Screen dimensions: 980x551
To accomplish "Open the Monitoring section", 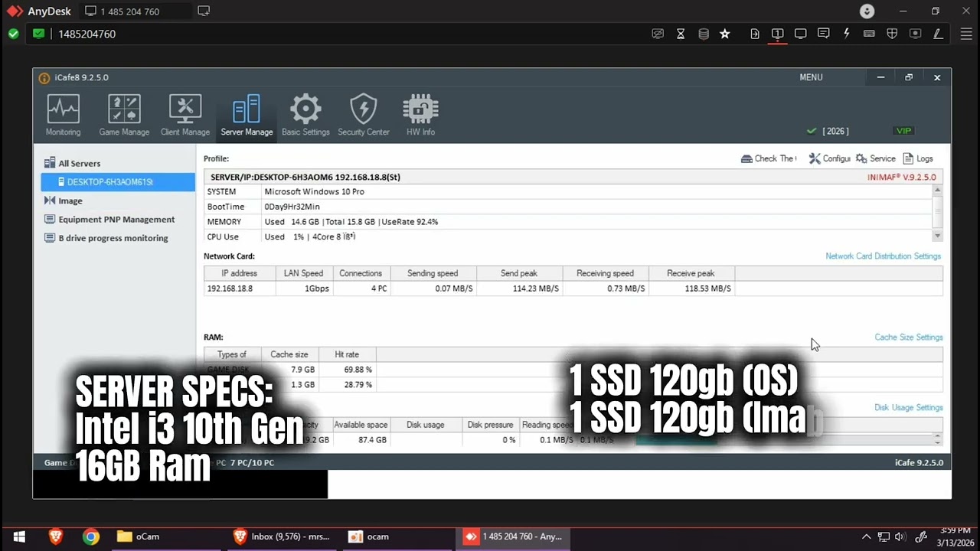I will click(63, 115).
